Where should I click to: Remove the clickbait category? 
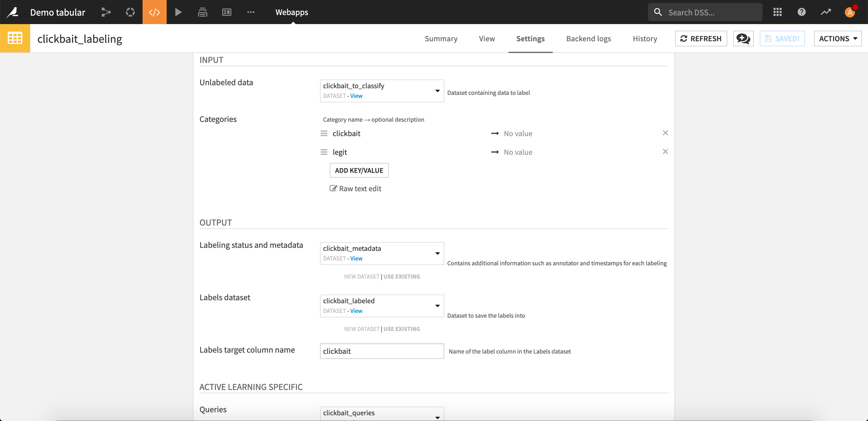[665, 133]
